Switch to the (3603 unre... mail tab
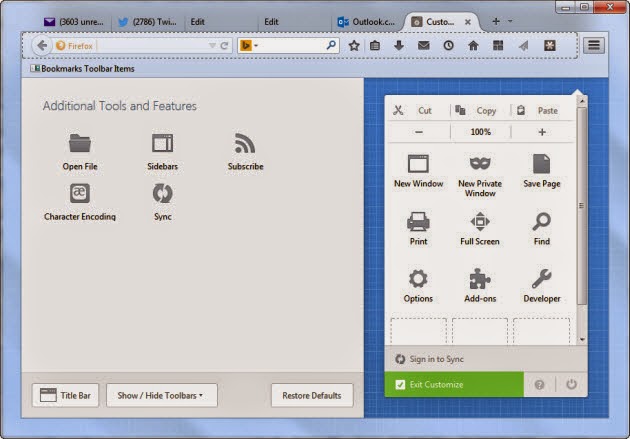Screen dimensions: 630x439 tap(73, 22)
